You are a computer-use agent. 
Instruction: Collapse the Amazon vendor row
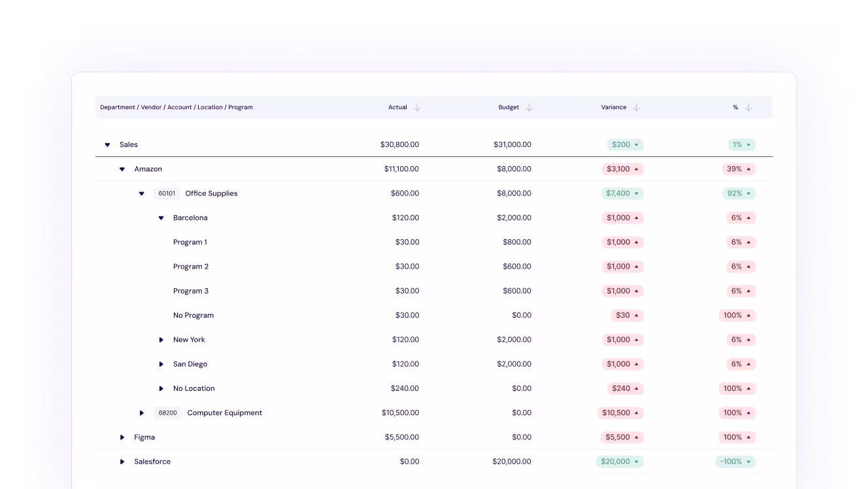(122, 169)
